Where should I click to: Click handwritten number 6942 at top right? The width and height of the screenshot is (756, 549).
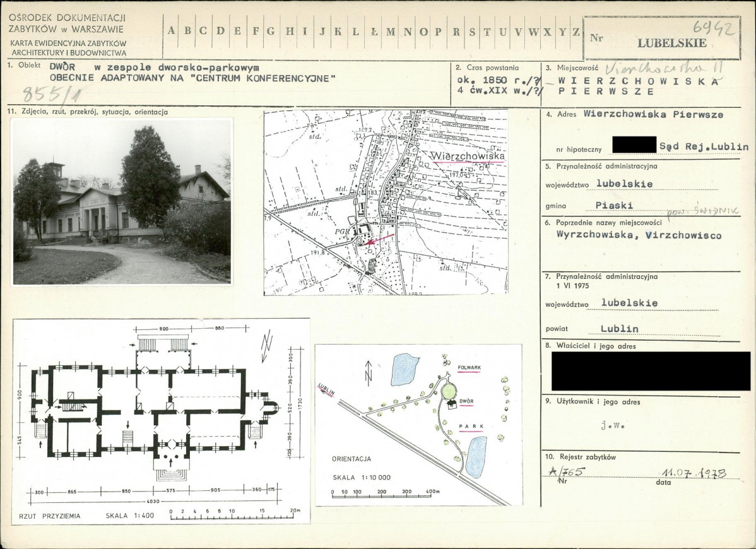point(713,30)
